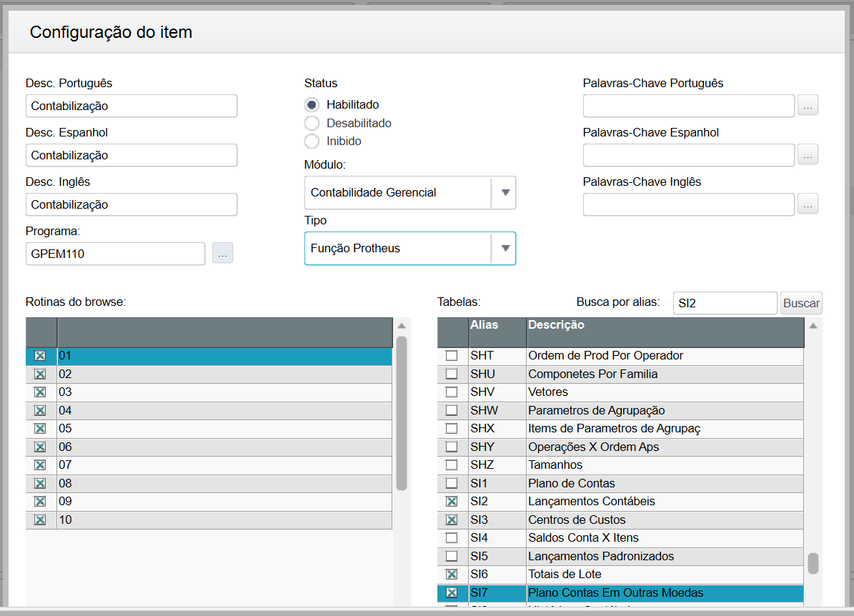Click the Rotinas do browse scrollbar thumb

tap(402, 414)
